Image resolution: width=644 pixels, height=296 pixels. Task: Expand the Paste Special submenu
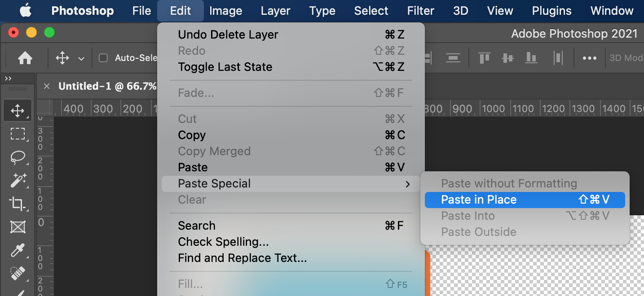coord(291,183)
